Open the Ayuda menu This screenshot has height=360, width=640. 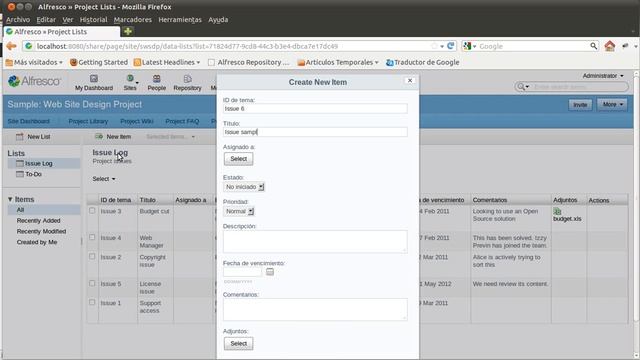click(218, 20)
